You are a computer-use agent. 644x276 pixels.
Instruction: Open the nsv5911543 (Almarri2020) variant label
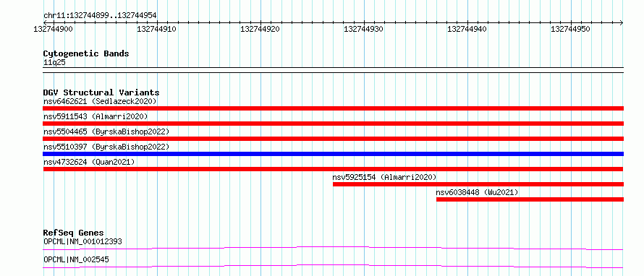[x=96, y=116]
